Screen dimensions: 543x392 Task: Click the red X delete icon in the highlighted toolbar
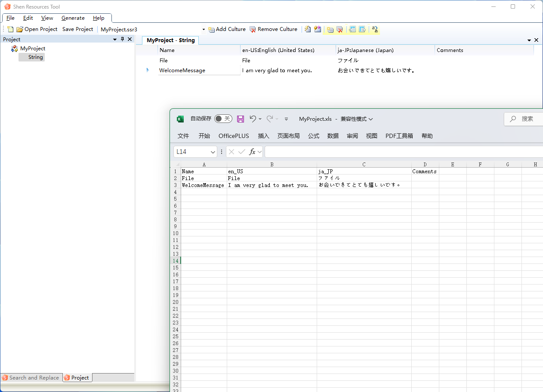point(340,29)
